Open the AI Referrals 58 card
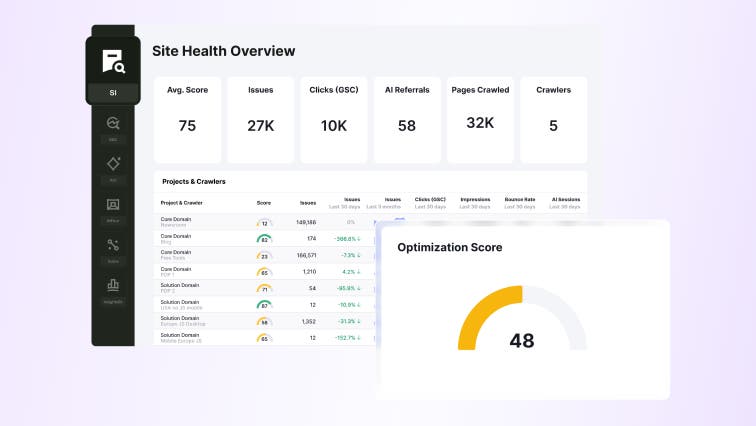Viewport: 756px width, 426px height. click(x=407, y=120)
